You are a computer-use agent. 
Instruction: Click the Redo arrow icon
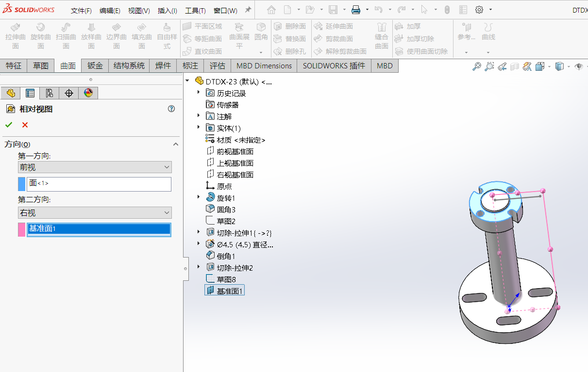pyautogui.click(x=402, y=10)
